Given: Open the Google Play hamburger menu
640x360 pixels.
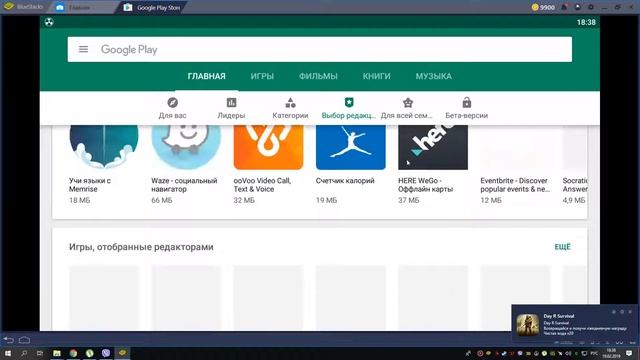Looking at the screenshot, I should (x=83, y=49).
